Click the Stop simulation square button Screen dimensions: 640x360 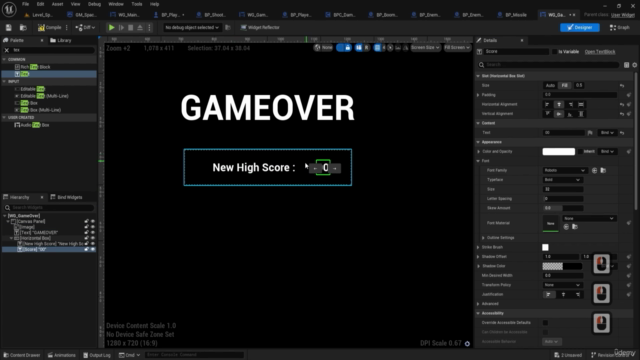(131, 27)
